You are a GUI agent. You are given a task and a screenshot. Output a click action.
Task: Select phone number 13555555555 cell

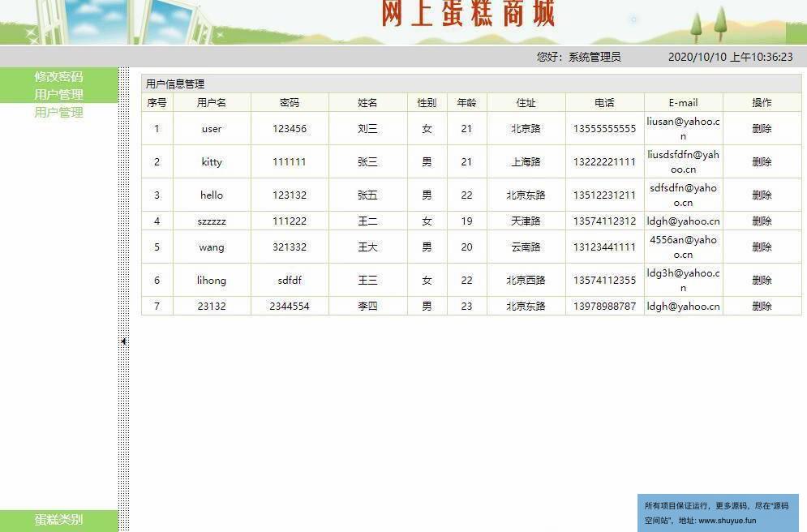click(x=604, y=129)
